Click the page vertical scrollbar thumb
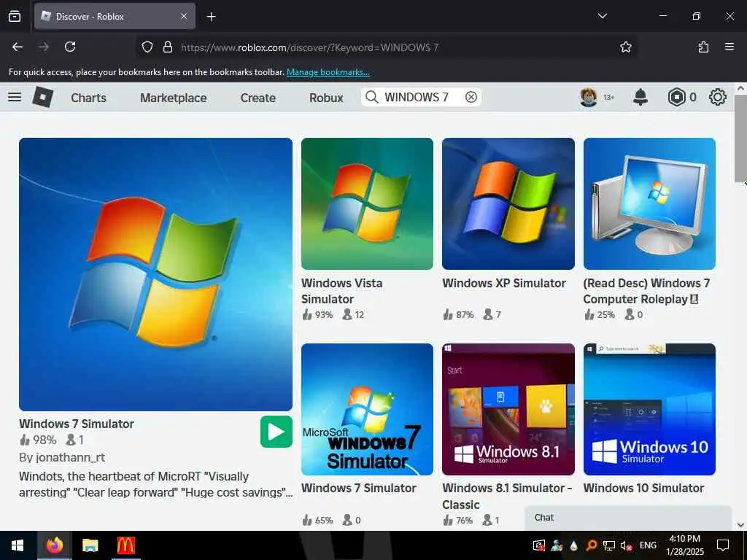The width and height of the screenshot is (747, 560). tap(740, 138)
